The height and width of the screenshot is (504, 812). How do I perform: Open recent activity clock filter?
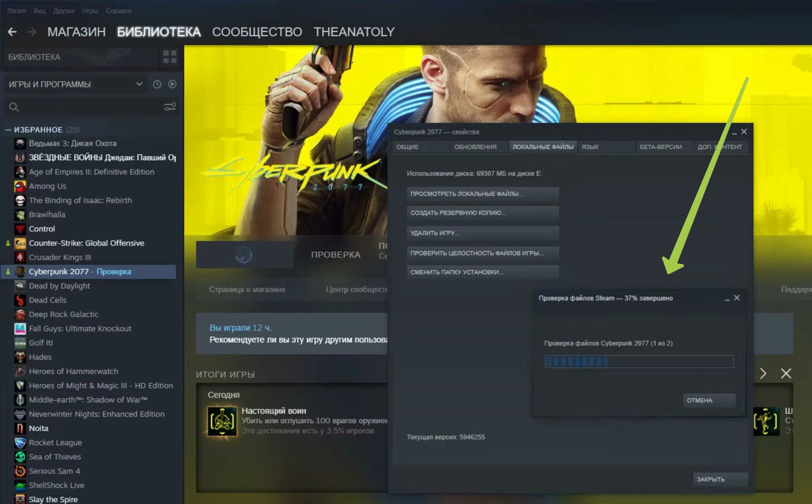(157, 84)
